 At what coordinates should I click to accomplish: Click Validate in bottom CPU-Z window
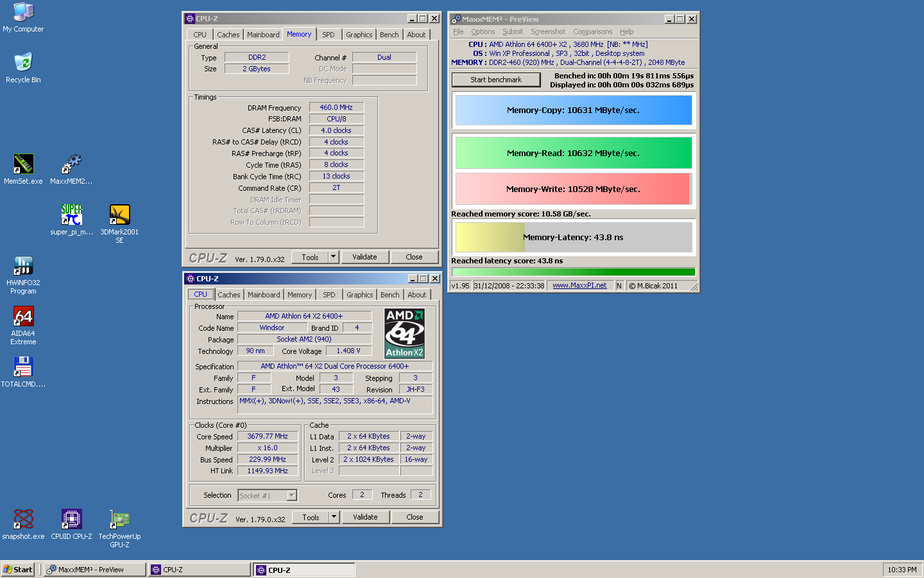[x=365, y=517]
